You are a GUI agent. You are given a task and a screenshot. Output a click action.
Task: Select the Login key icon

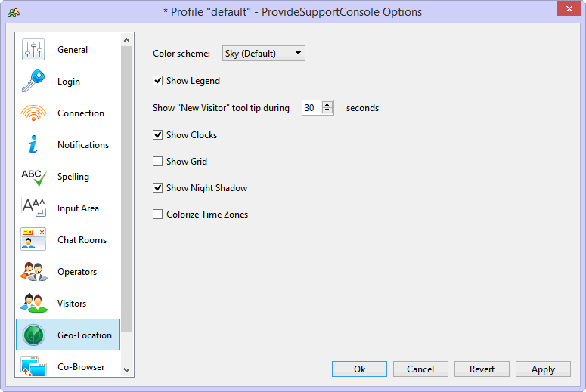coord(33,81)
